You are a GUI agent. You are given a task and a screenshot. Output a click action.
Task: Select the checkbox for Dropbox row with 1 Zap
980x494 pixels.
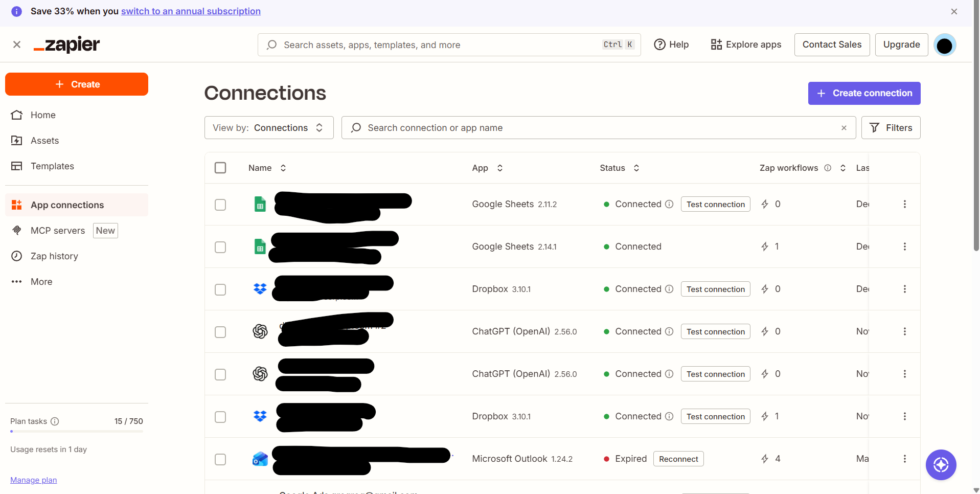click(220, 417)
